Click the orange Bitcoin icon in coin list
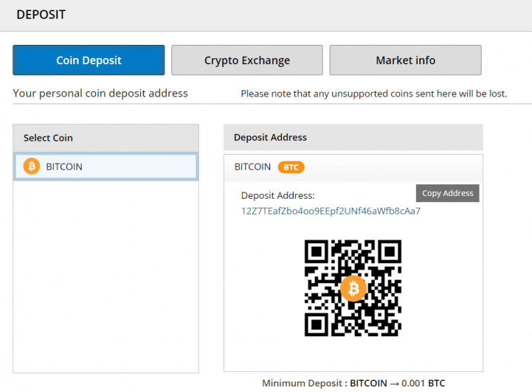Viewport: 532px width, 392px height. (x=32, y=166)
